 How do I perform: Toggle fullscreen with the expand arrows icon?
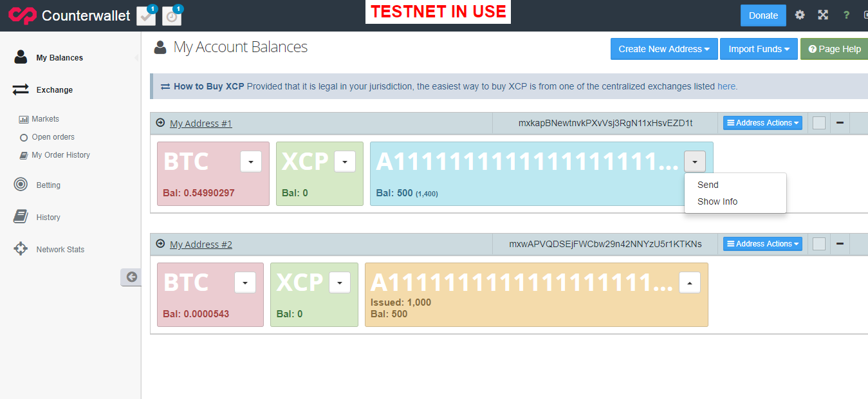(x=823, y=15)
